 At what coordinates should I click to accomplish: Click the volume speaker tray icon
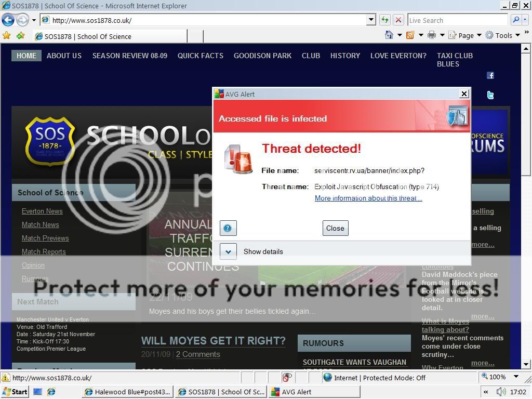pyautogui.click(x=500, y=392)
